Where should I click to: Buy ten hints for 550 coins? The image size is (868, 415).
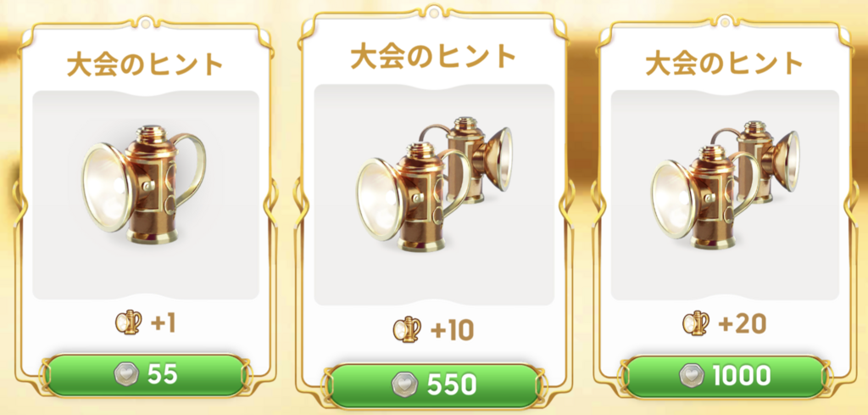click(433, 385)
